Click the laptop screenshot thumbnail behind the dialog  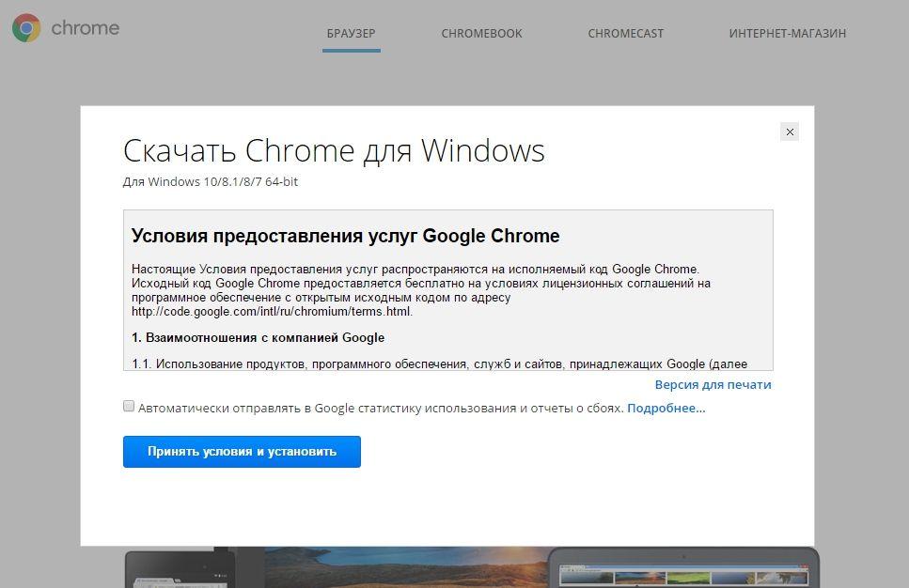click(x=683, y=567)
